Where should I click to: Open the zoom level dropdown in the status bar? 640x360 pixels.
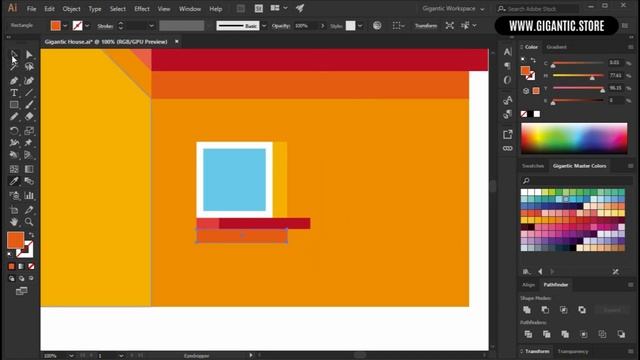point(71,356)
